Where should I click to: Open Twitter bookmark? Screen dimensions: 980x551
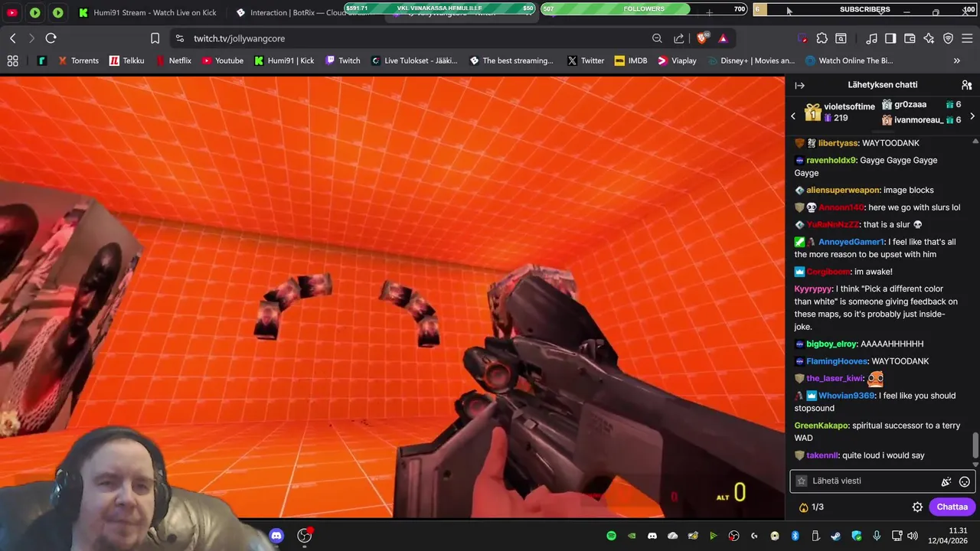pos(585,60)
